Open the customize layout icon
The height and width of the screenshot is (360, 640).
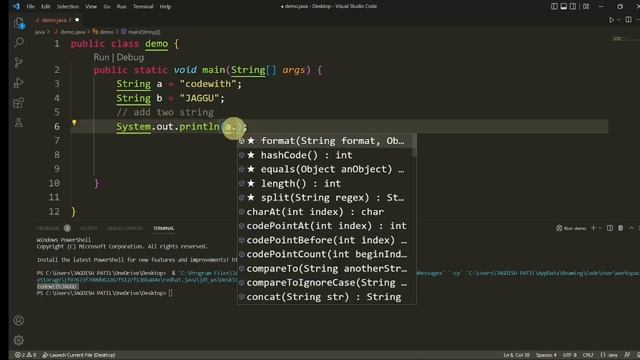point(586,7)
